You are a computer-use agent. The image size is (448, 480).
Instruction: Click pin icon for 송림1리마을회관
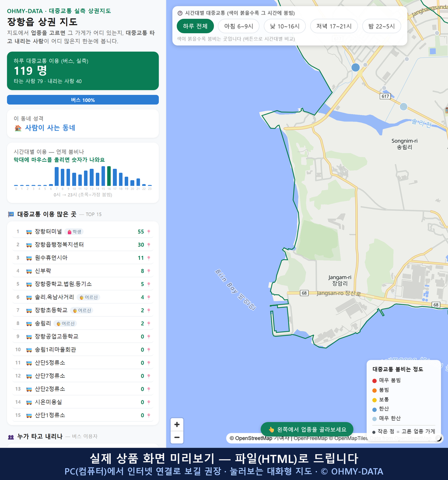[149, 350]
